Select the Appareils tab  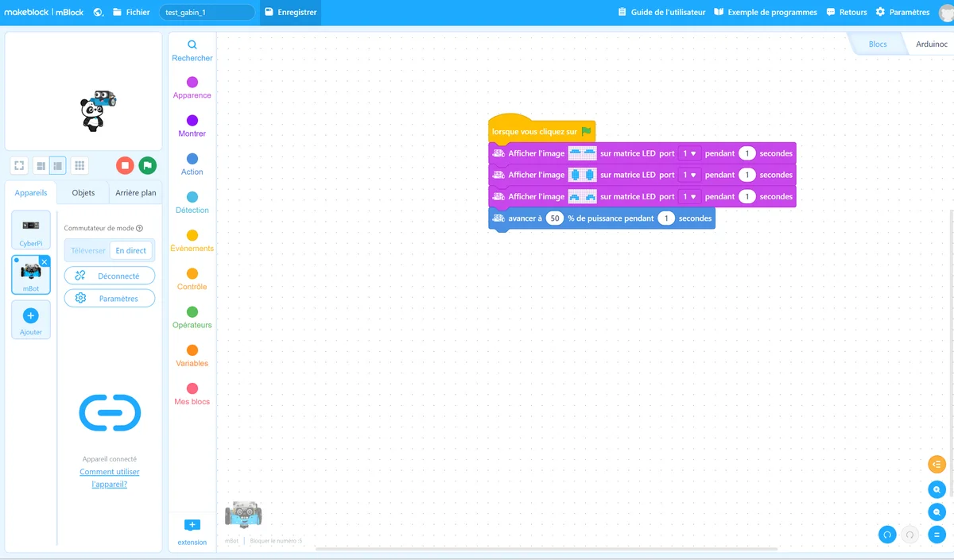pyautogui.click(x=31, y=193)
